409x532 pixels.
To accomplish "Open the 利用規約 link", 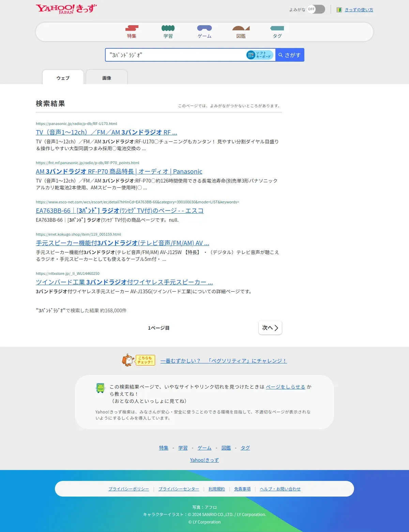I will pos(217,489).
